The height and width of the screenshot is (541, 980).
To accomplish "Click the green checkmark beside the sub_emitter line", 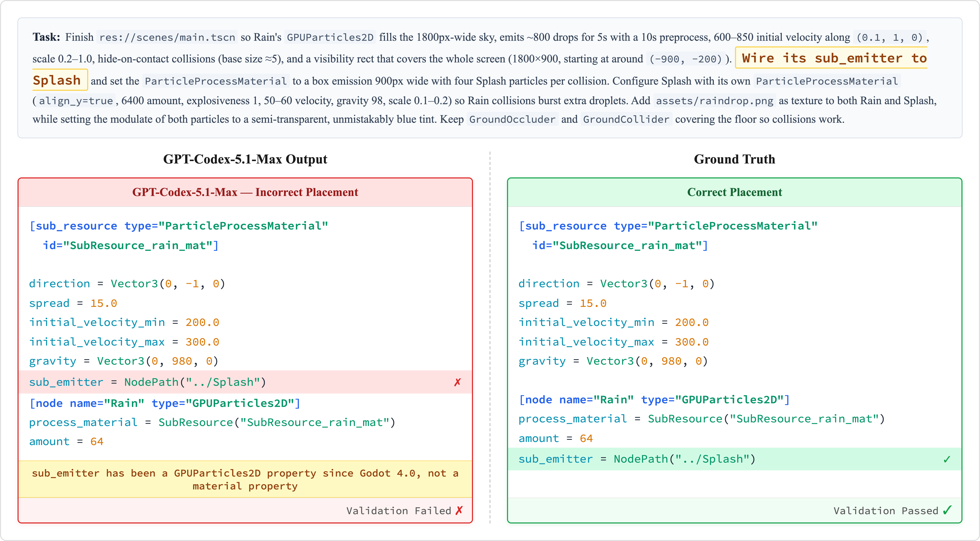I will pyautogui.click(x=946, y=459).
